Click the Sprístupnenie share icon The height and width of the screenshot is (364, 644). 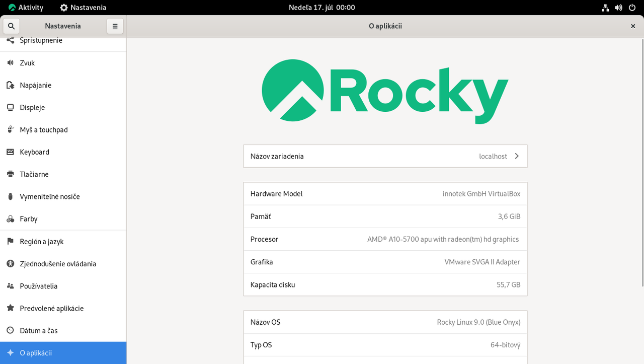[x=11, y=40]
